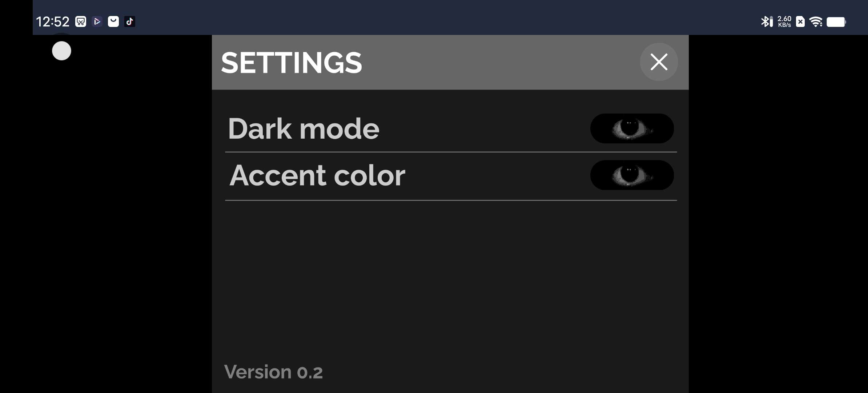
Task: Tap the no-SIM card status icon
Action: (x=800, y=22)
